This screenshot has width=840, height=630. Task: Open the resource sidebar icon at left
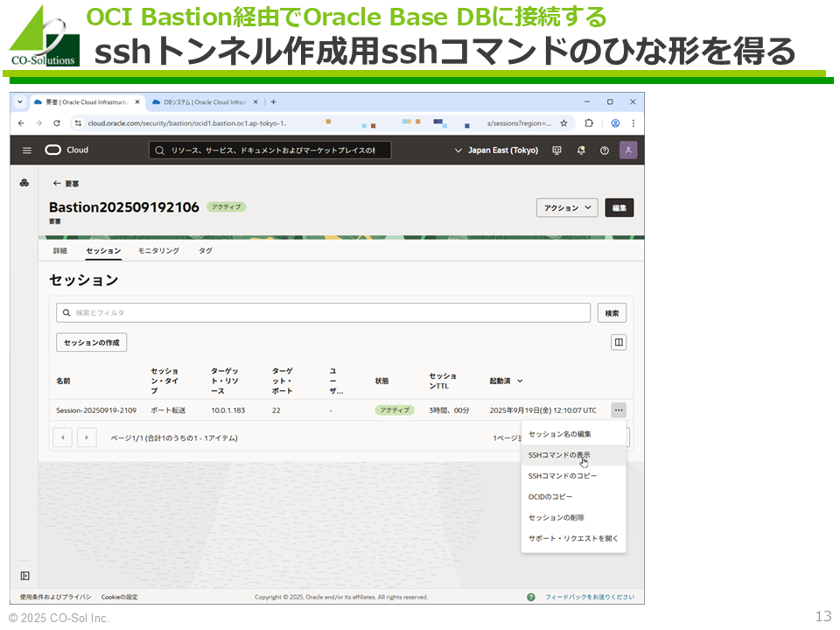pyautogui.click(x=24, y=183)
